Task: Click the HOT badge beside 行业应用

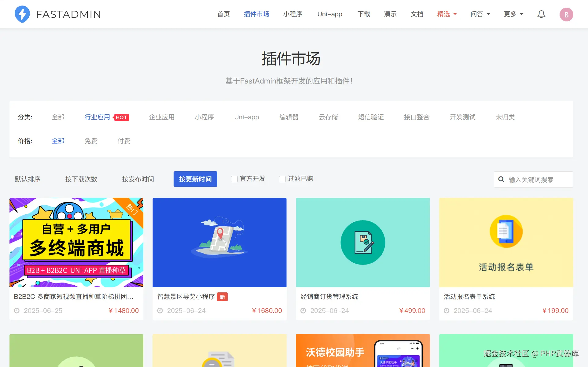Action: point(121,117)
